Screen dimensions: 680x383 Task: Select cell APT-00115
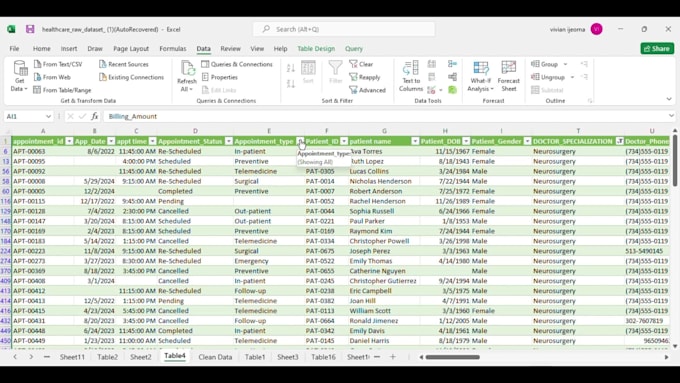click(x=42, y=201)
